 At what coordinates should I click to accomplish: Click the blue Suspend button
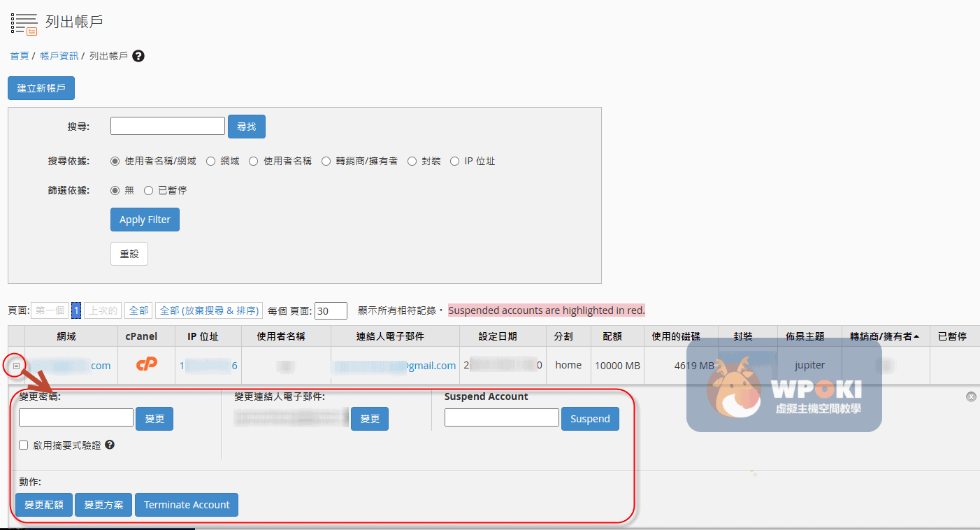(x=590, y=419)
